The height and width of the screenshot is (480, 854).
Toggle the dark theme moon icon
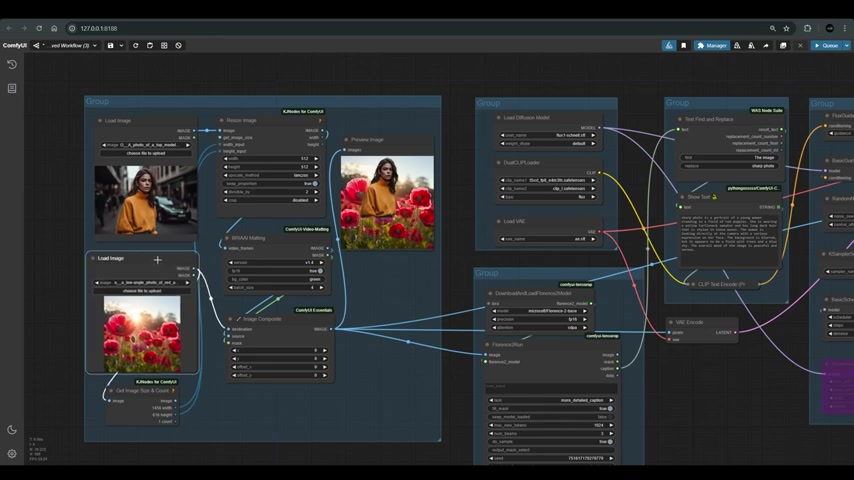(x=12, y=430)
